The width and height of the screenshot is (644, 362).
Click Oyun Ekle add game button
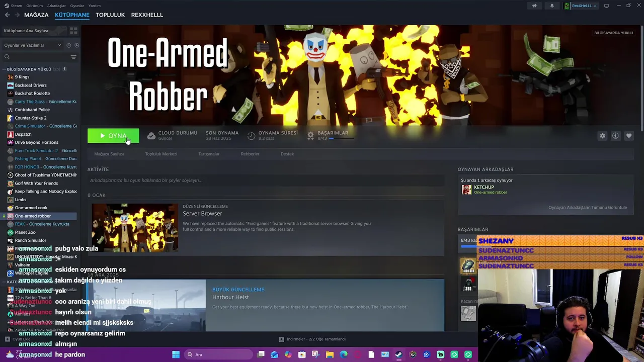[19, 339]
